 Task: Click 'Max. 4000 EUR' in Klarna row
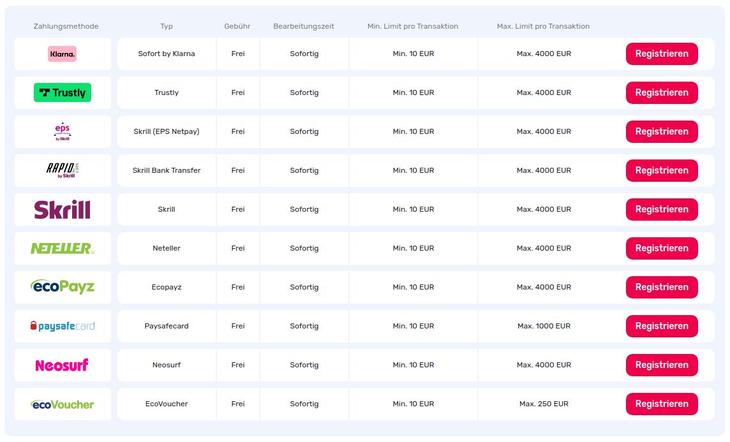click(x=544, y=54)
